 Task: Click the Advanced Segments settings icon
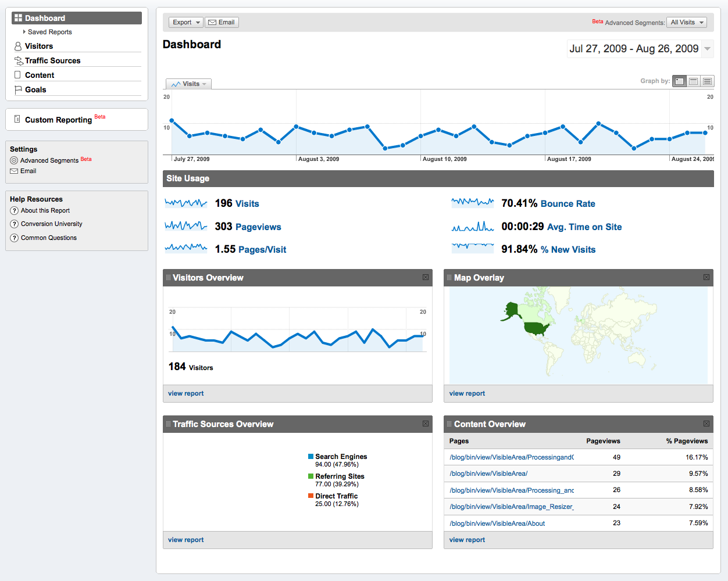pyautogui.click(x=14, y=160)
